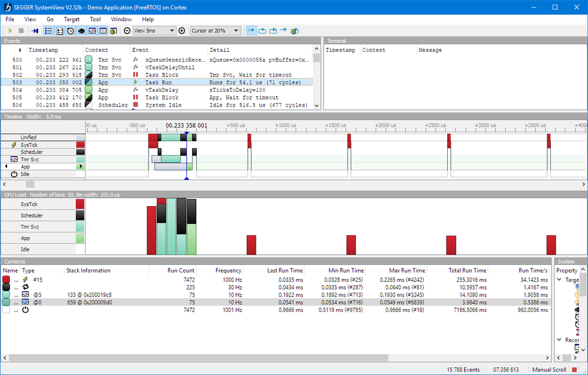The width and height of the screenshot is (588, 375).
Task: Open the File menu
Action: [10, 19]
